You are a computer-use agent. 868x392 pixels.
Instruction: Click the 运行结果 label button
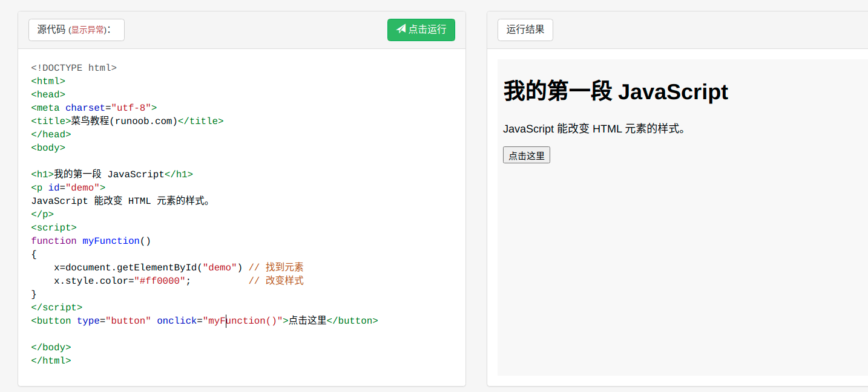pos(525,30)
